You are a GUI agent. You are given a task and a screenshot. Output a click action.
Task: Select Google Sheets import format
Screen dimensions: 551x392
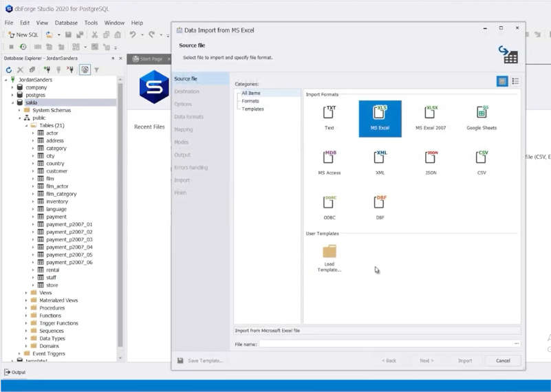pos(482,114)
